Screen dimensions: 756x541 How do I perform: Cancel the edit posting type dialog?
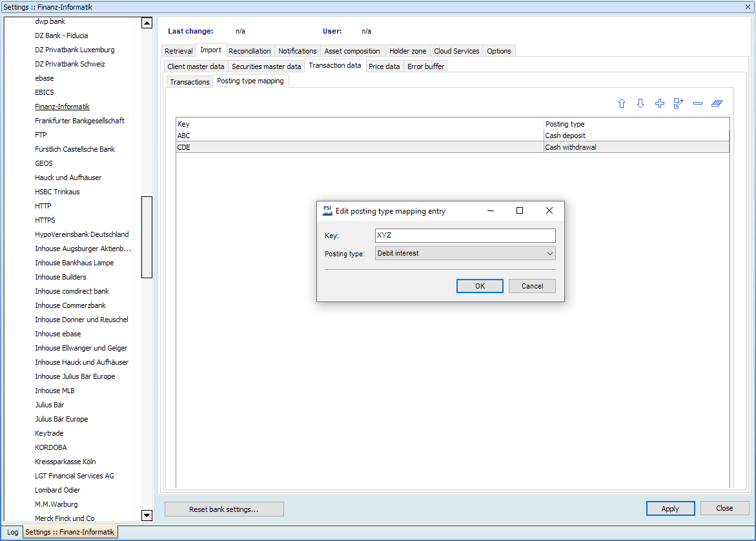click(532, 286)
